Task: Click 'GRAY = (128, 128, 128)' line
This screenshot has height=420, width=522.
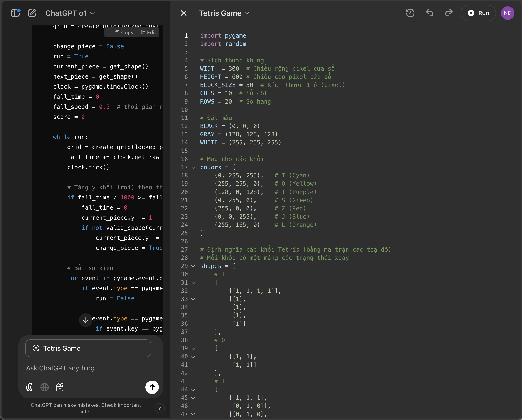Action: pos(239,134)
